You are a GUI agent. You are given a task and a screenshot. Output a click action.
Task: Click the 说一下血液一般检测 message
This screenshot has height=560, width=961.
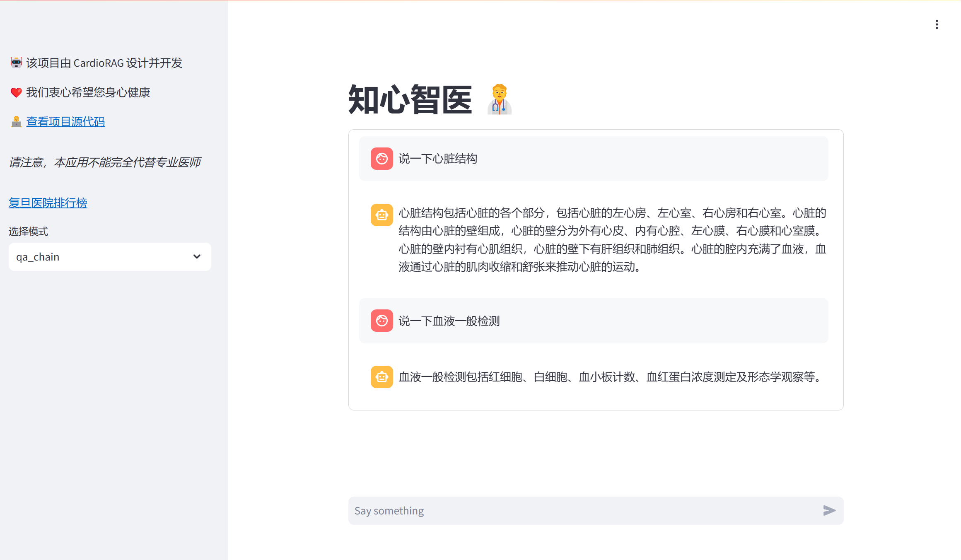click(449, 321)
